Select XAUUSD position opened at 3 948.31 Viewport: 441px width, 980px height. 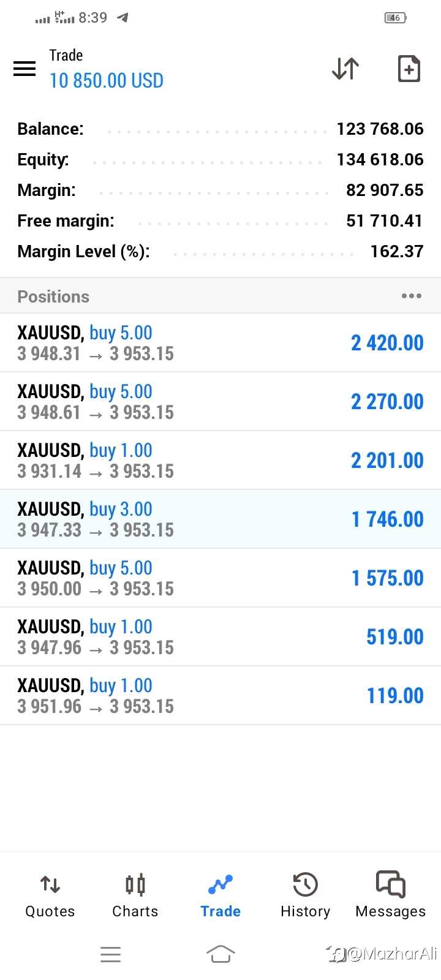coord(221,343)
